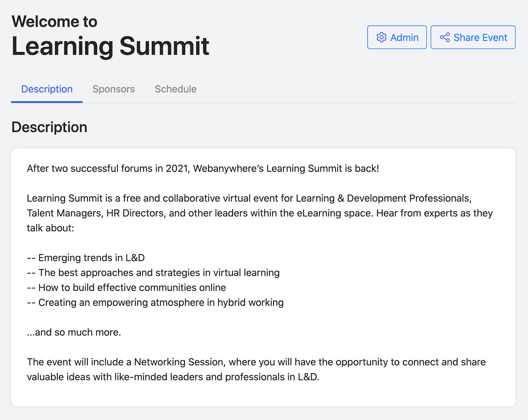The image size is (528, 420).
Task: Switch to the Schedule tab
Action: (176, 89)
